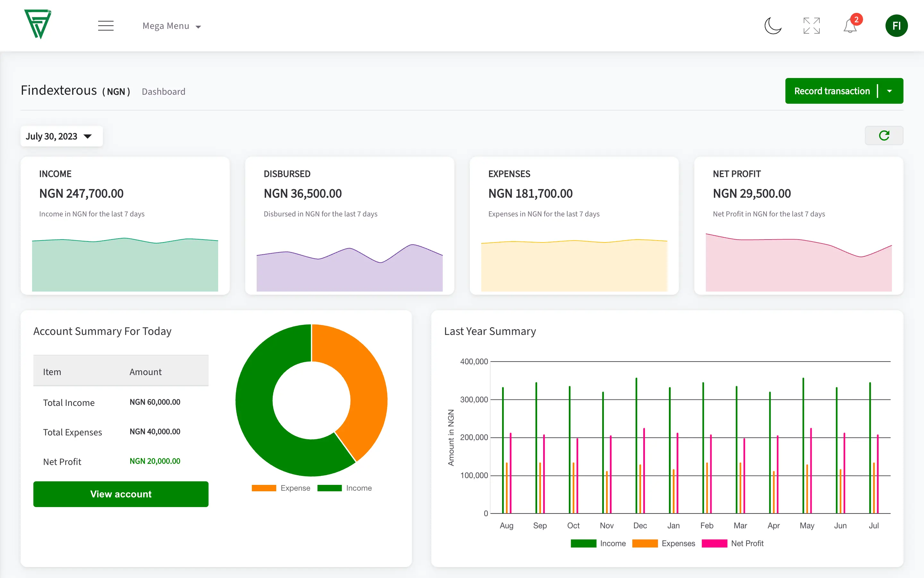Click the Aug label on bar chart
The height and width of the screenshot is (578, 924).
click(x=506, y=526)
